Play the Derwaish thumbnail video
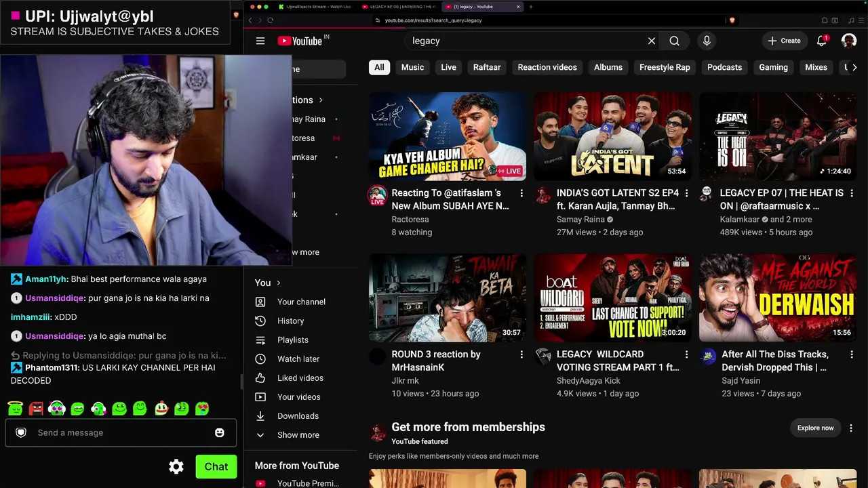 coord(778,298)
